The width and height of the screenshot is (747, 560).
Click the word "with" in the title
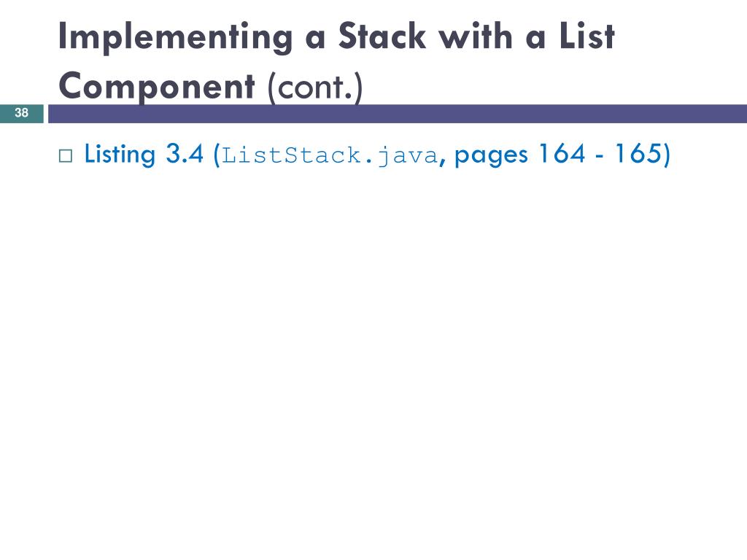(x=476, y=36)
